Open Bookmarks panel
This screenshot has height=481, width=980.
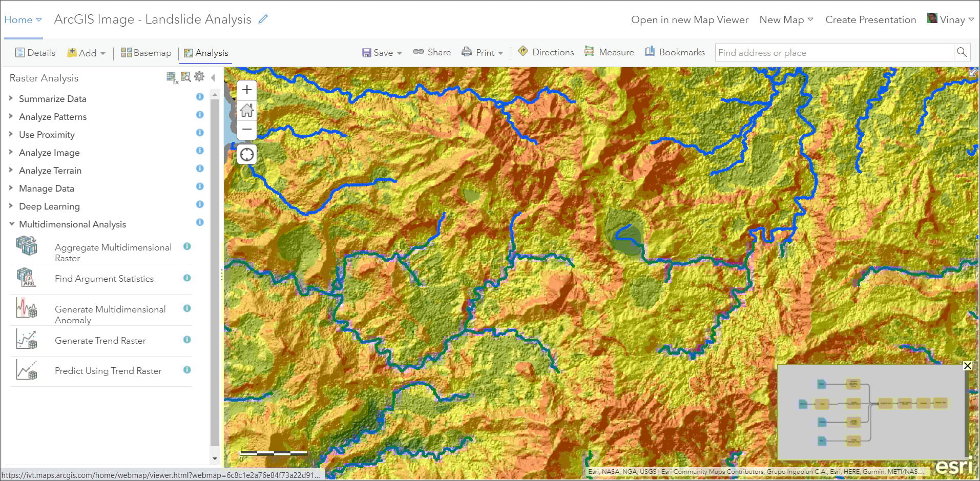pyautogui.click(x=675, y=52)
